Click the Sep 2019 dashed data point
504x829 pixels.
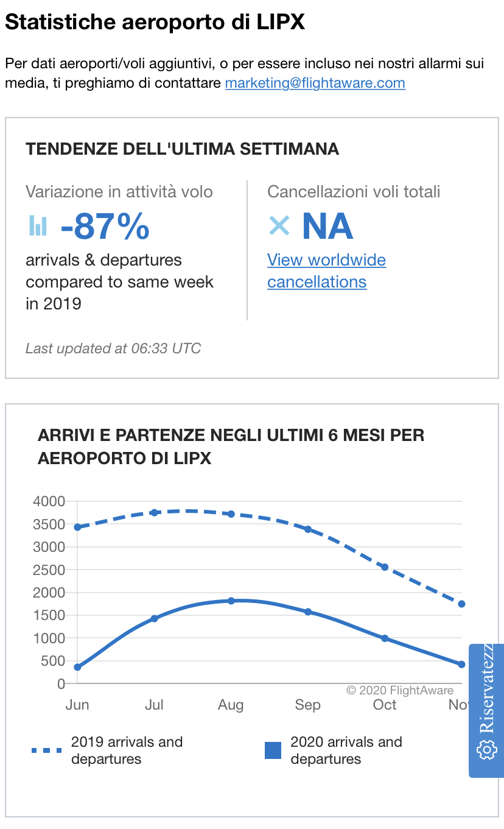(x=308, y=529)
